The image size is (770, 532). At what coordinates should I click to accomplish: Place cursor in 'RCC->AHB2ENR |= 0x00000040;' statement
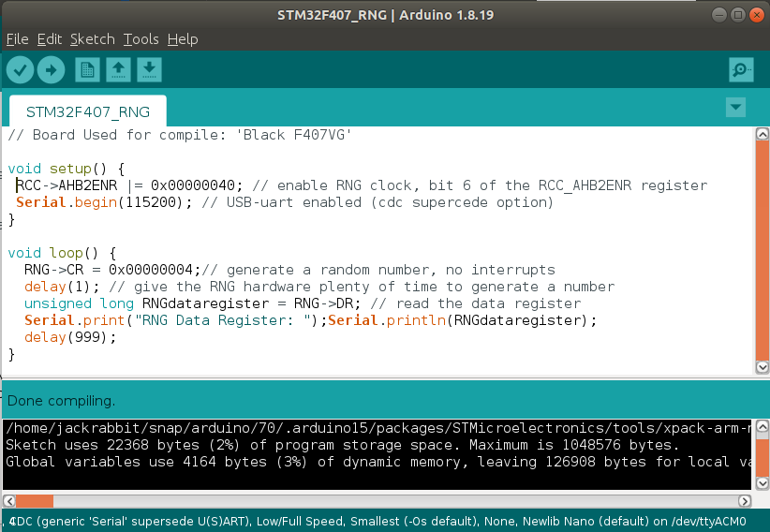click(x=129, y=185)
